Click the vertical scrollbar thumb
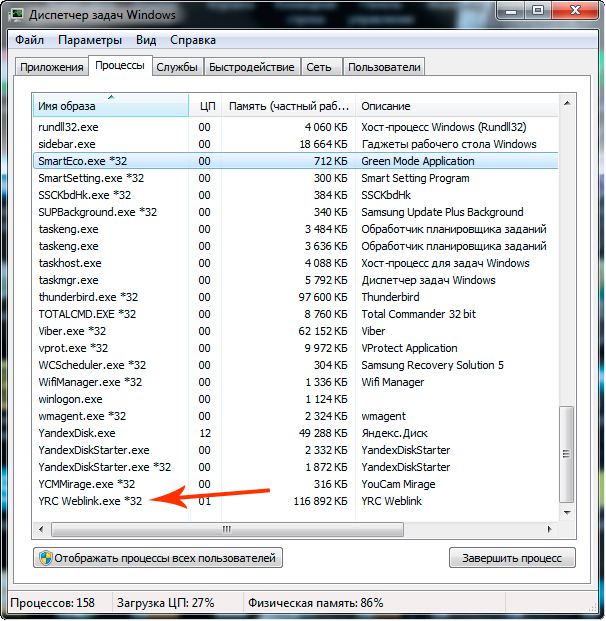 [567, 454]
